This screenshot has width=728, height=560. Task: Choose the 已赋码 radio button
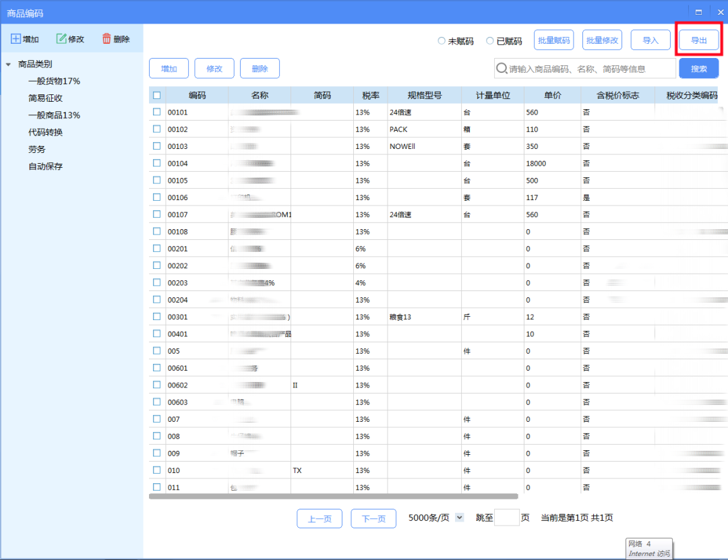(490, 41)
